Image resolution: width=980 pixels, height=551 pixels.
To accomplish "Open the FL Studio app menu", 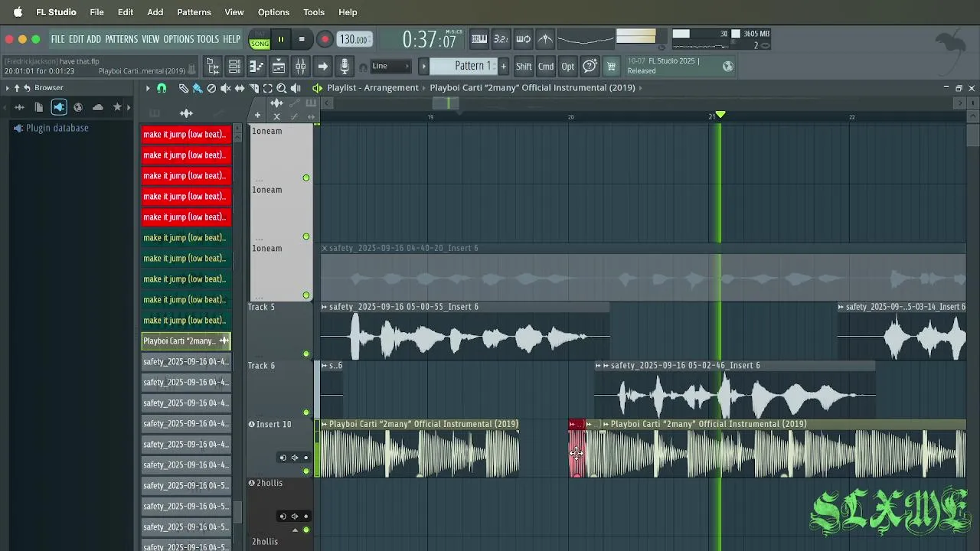I will 56,12.
